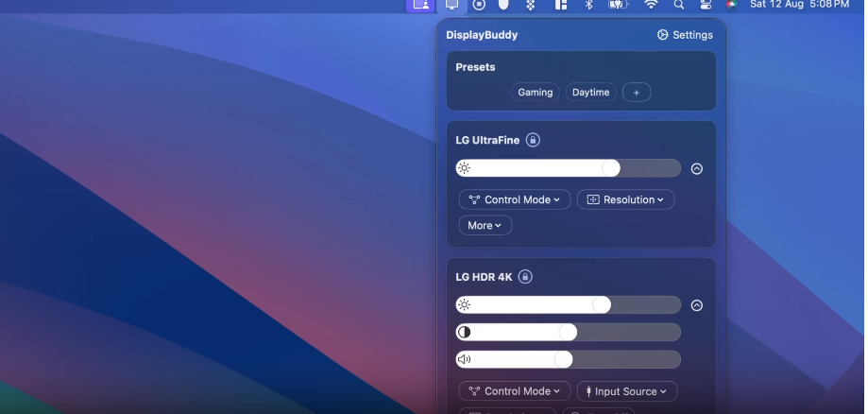Click the speaker icon on LG HDR 4K volume slider
Image resolution: width=868 pixels, height=414 pixels.
[x=465, y=359]
